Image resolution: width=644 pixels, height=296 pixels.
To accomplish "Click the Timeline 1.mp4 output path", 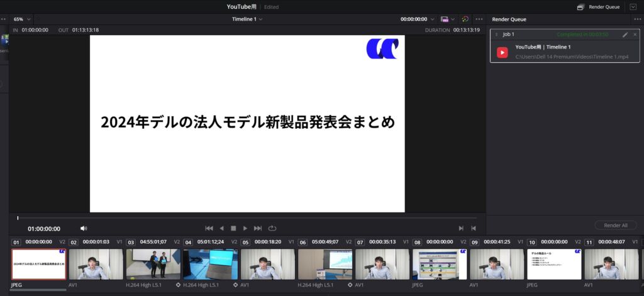I will pyautogui.click(x=572, y=57).
